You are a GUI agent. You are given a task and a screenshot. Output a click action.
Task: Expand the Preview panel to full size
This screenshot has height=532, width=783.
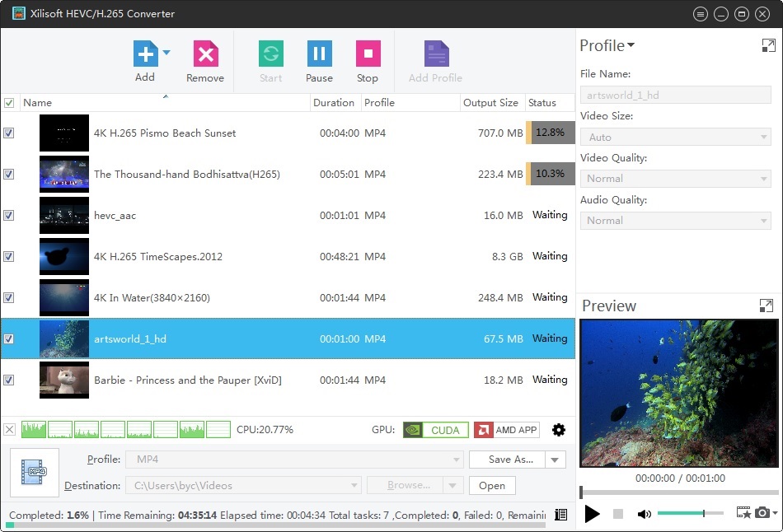[767, 306]
